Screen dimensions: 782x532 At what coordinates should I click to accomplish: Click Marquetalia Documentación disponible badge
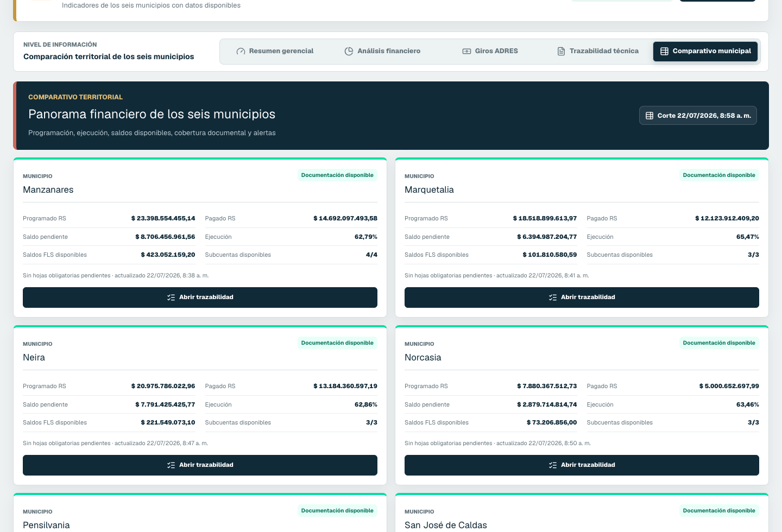[x=719, y=175]
